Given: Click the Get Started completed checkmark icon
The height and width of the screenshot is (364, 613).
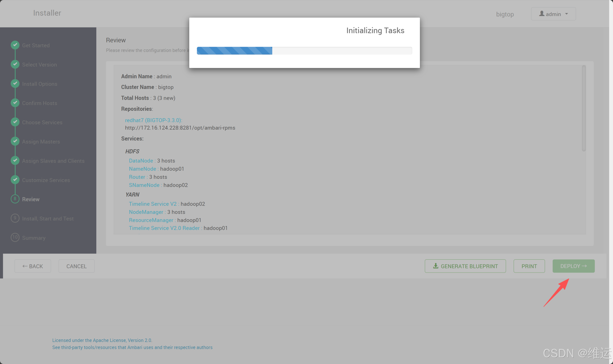Looking at the screenshot, I should click(15, 45).
